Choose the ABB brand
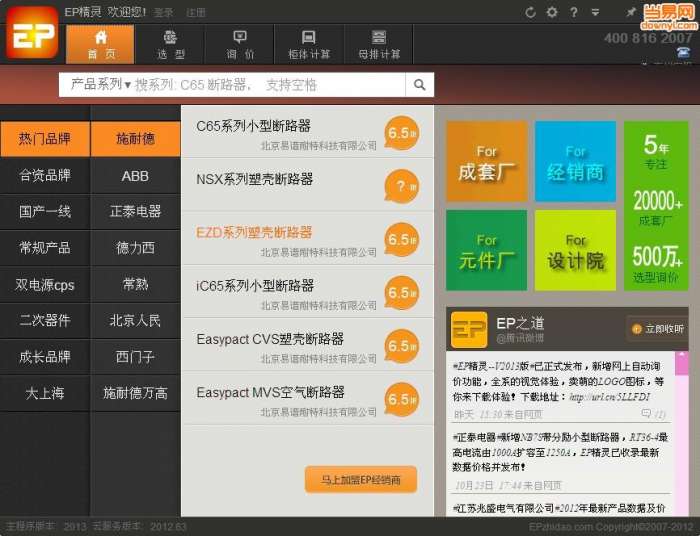Screen dimensions: 700x536 point(136,175)
